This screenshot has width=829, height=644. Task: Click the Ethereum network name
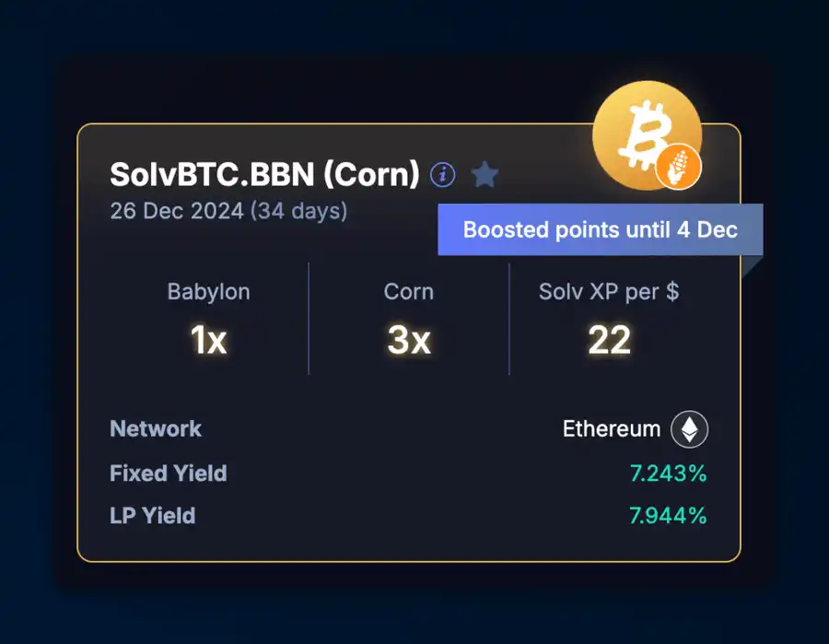pos(612,429)
